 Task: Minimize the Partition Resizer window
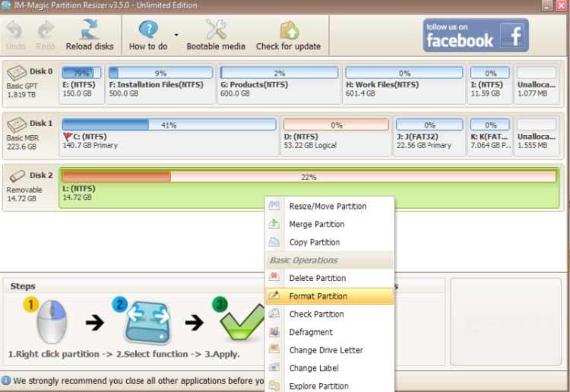pos(547,5)
